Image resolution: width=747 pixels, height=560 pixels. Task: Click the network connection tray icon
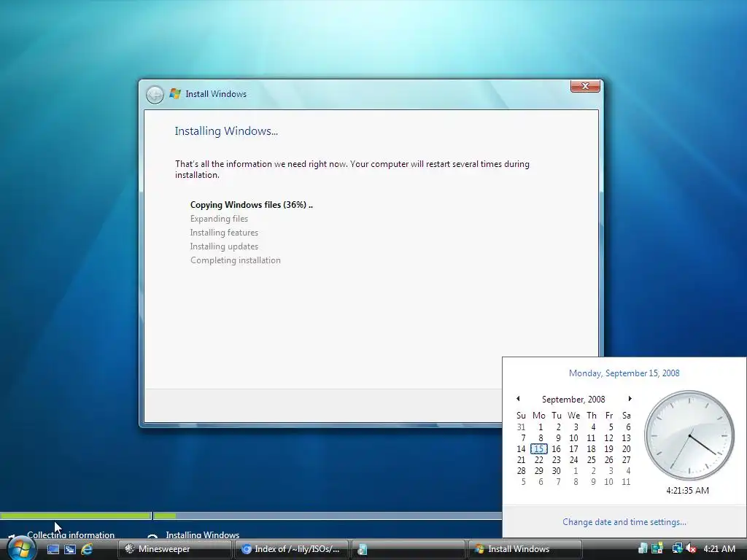[x=677, y=549]
